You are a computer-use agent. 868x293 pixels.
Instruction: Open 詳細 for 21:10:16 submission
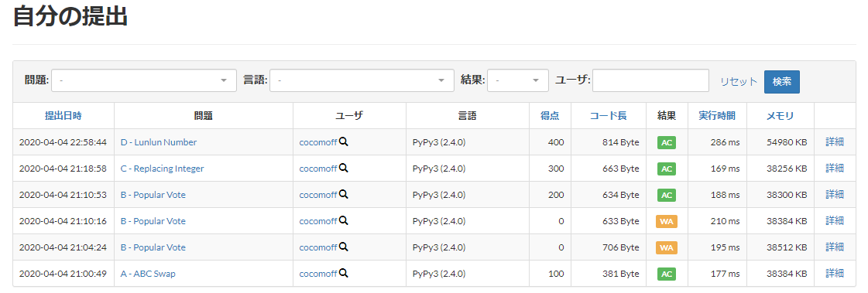835,220
